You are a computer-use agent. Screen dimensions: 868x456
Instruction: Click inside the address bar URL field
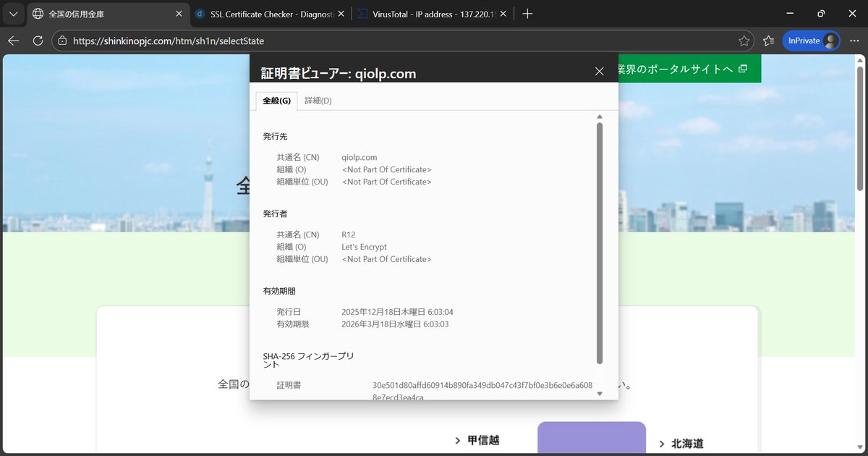tap(289, 41)
